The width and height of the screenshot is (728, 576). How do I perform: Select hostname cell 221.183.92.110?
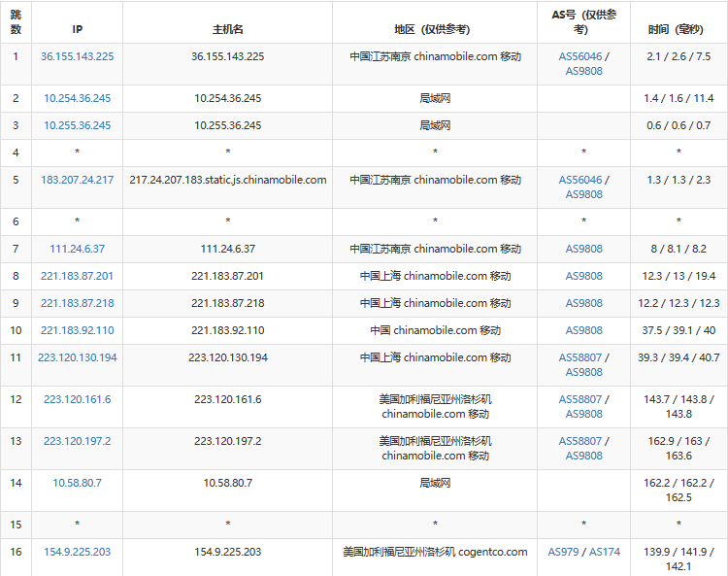(227, 330)
